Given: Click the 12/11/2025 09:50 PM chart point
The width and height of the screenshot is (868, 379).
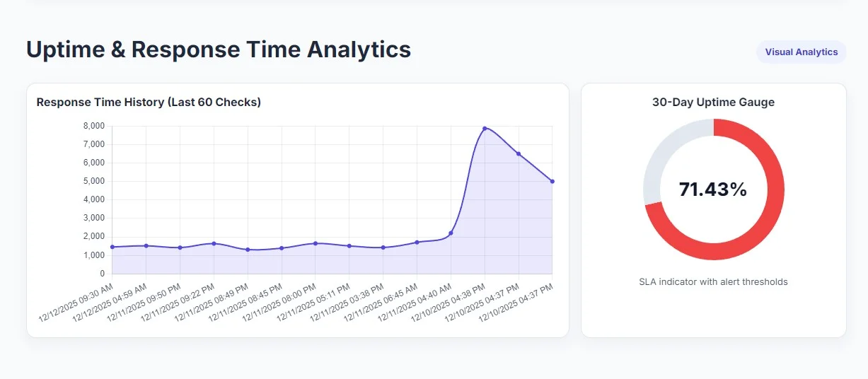Looking at the screenshot, I should [180, 247].
